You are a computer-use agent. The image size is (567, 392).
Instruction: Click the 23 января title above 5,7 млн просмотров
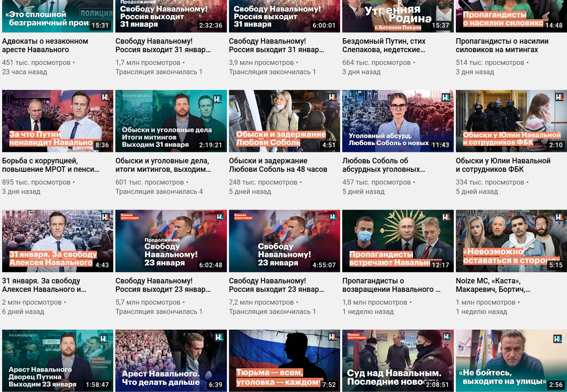point(163,285)
